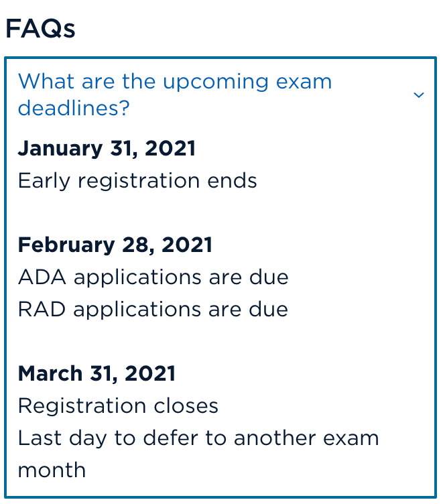Click the 'ADA' acronym
The image size is (445, 504).
pos(42,277)
